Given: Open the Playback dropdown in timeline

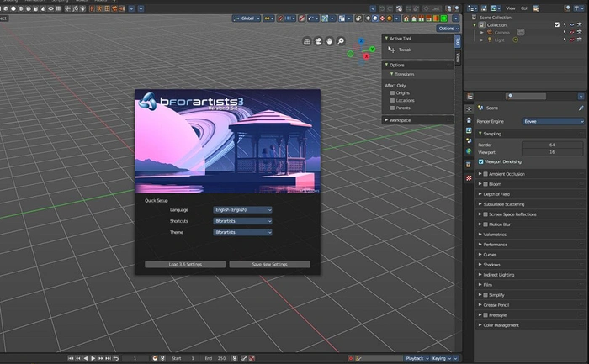Looking at the screenshot, I should tap(417, 358).
